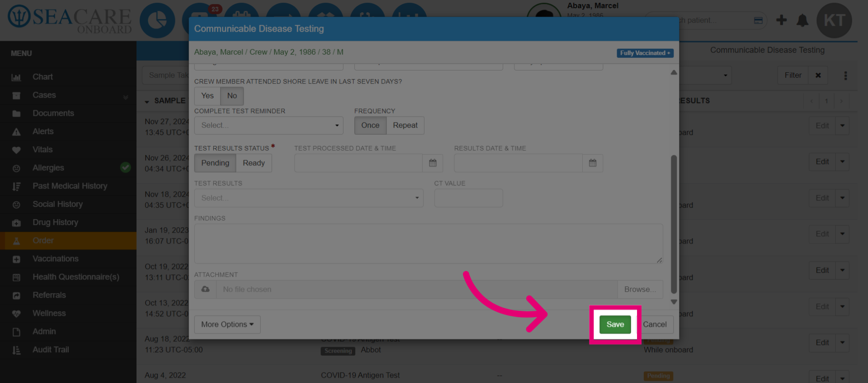Click the Drug History kit icon
Viewport: 868px width, 383px height.
coord(16,223)
